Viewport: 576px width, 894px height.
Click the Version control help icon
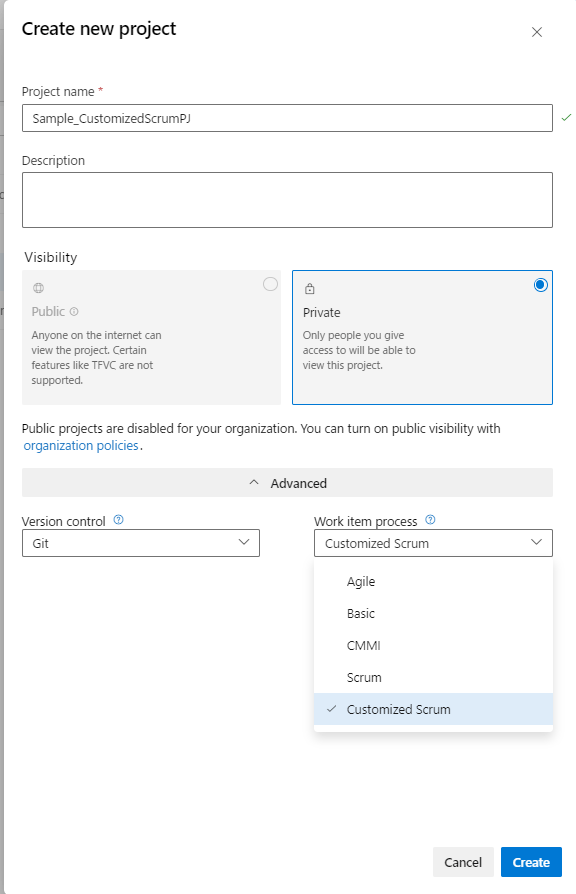pos(119,520)
